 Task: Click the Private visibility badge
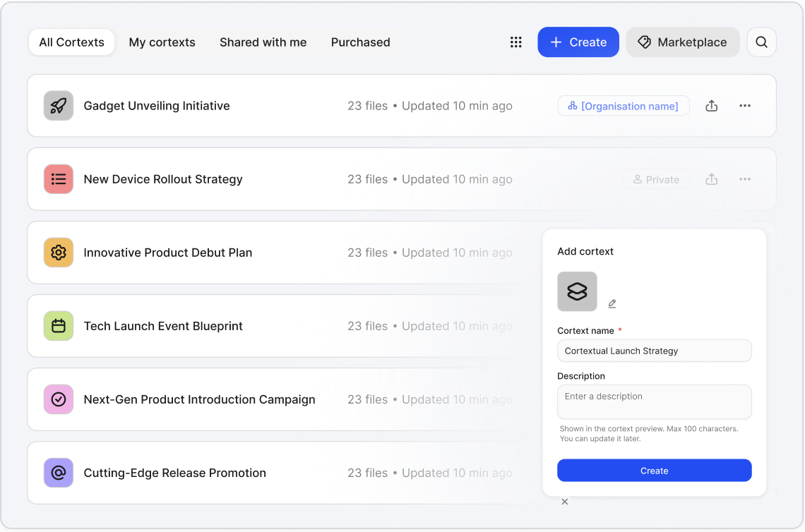pos(655,179)
